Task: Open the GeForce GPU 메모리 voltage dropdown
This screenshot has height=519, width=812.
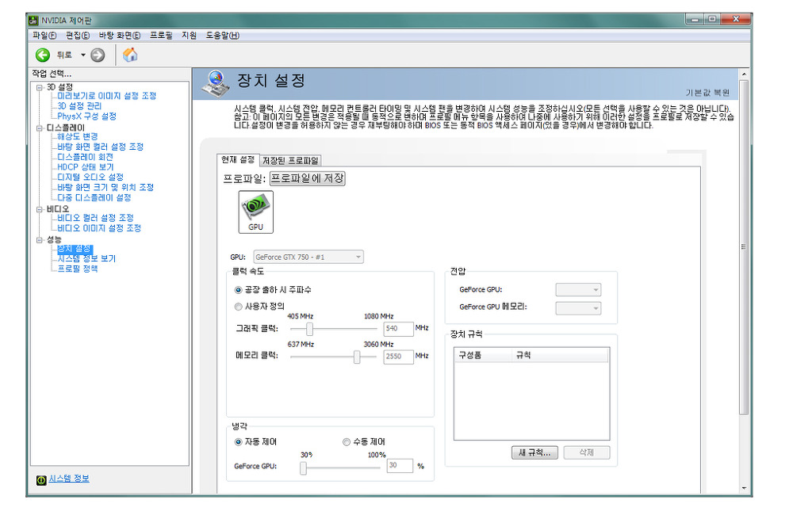Action: point(578,308)
